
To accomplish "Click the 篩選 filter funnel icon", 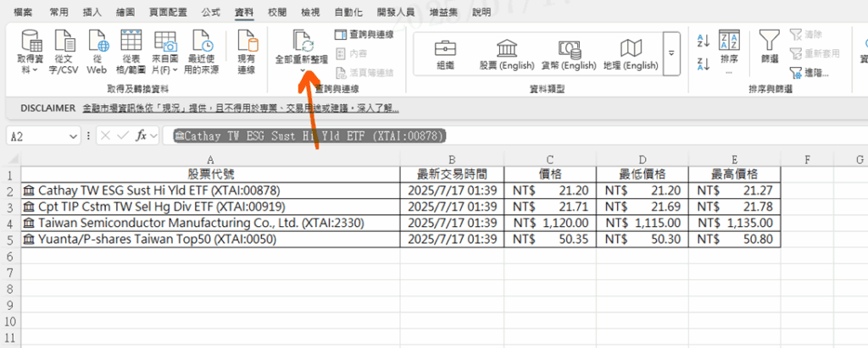I will (x=769, y=47).
